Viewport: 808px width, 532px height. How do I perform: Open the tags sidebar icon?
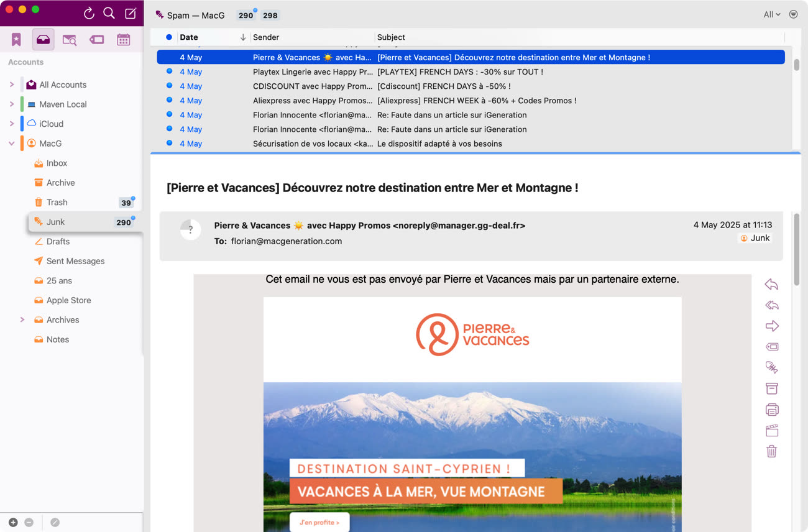[x=96, y=40]
